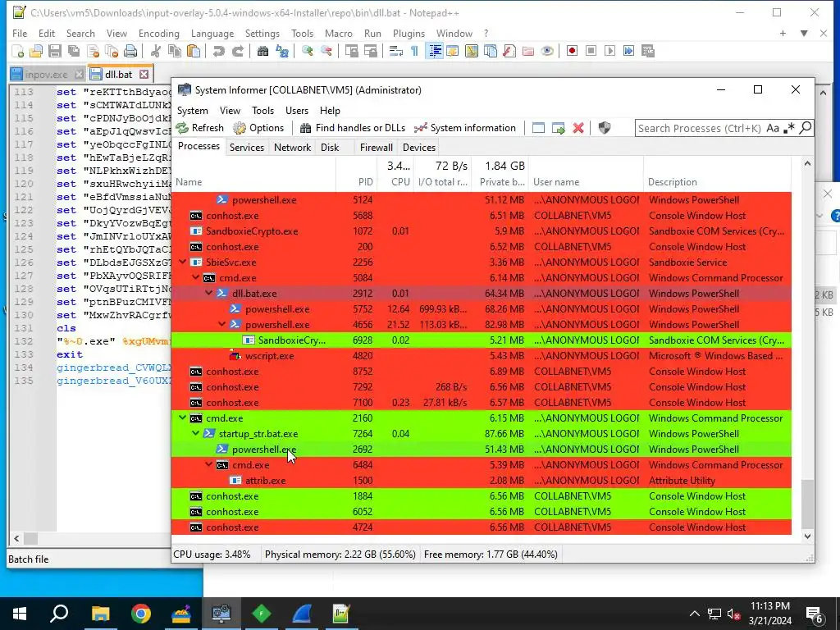Open the Windows Start menu
The width and height of the screenshot is (840, 630).
(x=20, y=614)
